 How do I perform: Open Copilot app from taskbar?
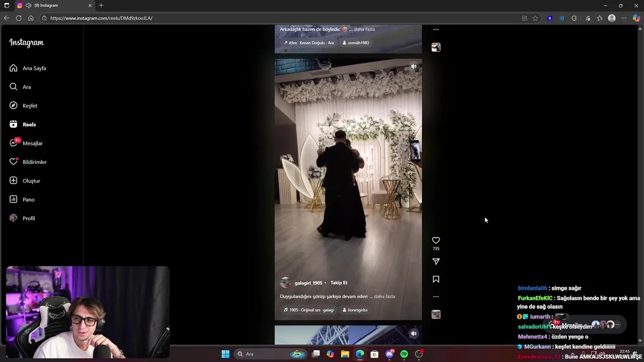330,354
